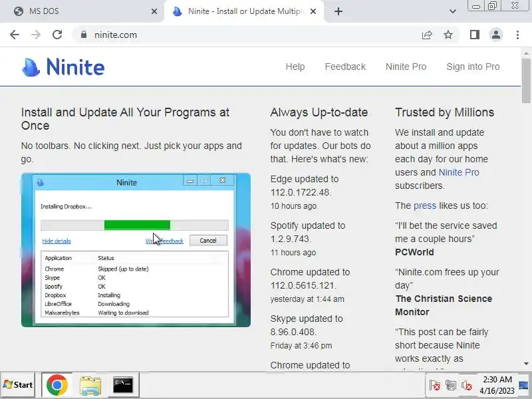Bookmark this page with the star icon
Viewport: 532px width, 399px height.
pyautogui.click(x=448, y=35)
